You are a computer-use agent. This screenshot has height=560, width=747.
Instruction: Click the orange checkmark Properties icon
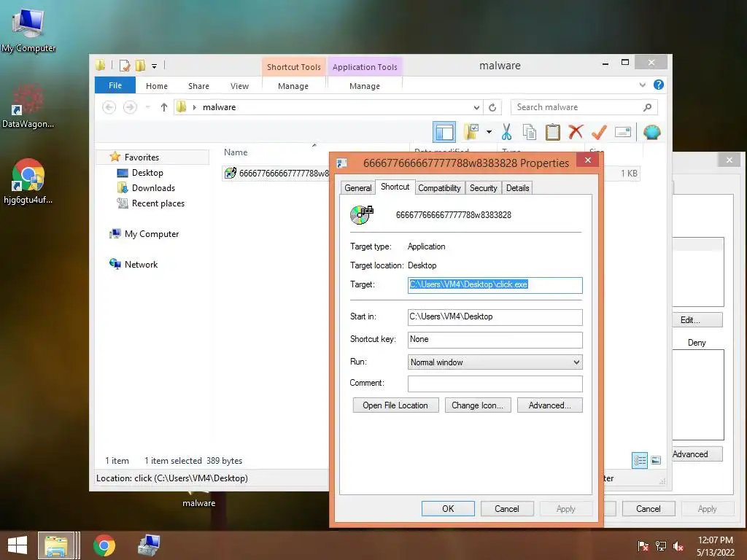tap(599, 132)
